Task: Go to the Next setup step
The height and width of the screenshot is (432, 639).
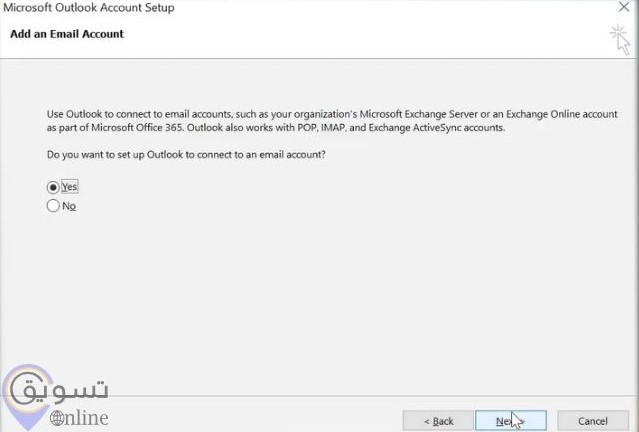Action: [511, 421]
